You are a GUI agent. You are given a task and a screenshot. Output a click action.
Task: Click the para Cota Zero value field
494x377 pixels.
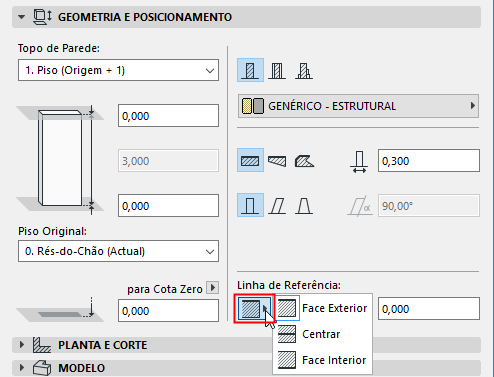tap(168, 311)
